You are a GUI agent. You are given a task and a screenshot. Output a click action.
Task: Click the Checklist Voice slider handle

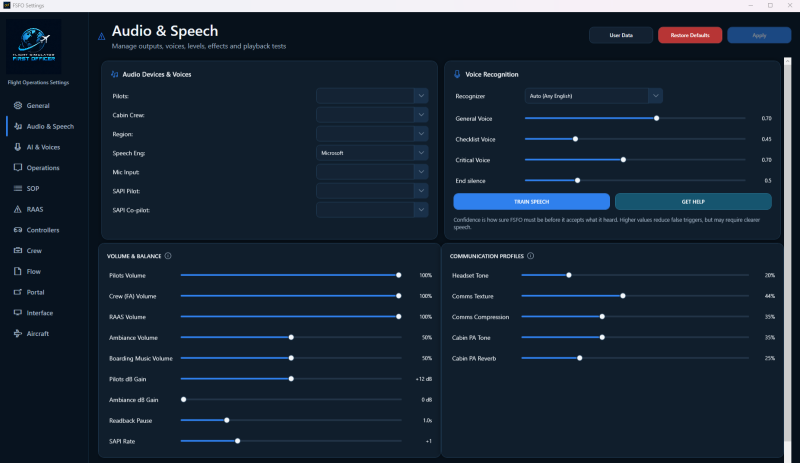576,139
